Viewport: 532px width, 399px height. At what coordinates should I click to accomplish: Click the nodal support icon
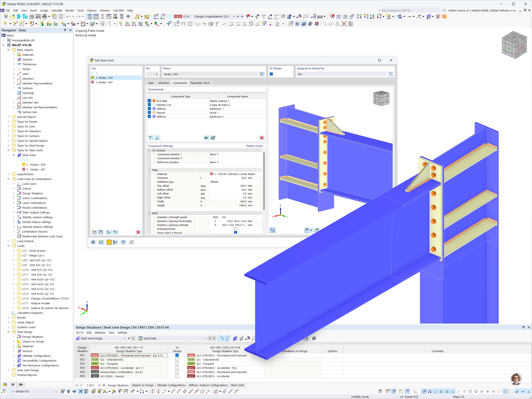[42, 24]
